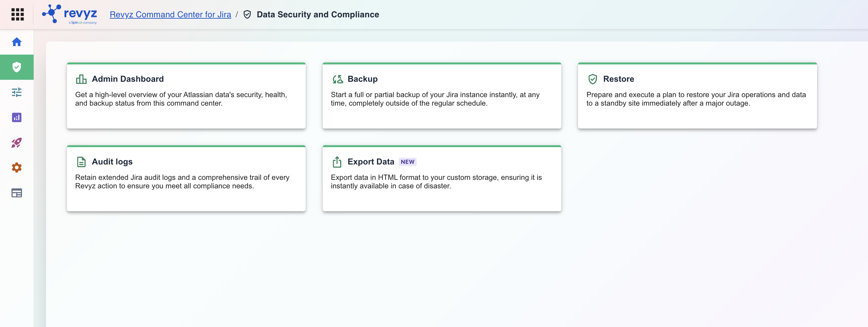Open the orange gear settings sidebar icon

click(x=17, y=167)
